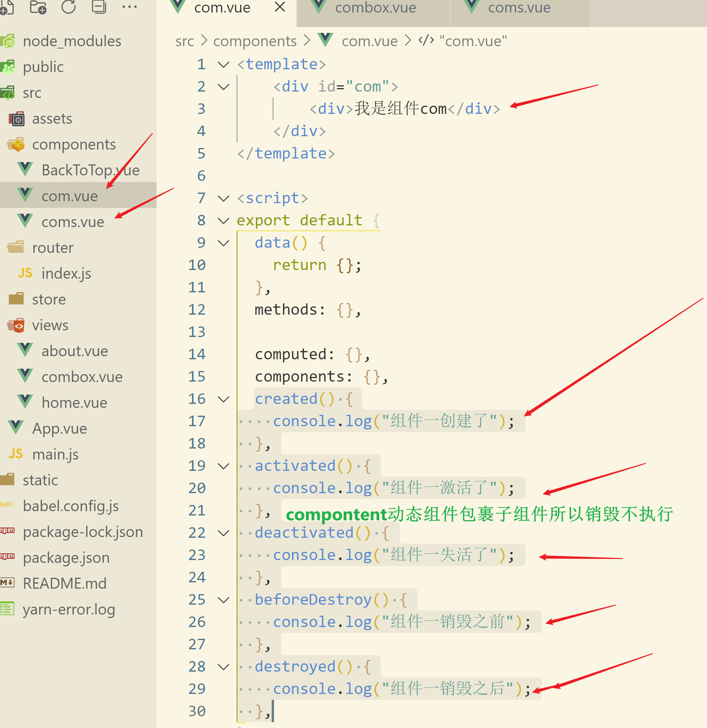Click the Vue icon in the breadcrumb bar
The width and height of the screenshot is (707, 728).
click(x=326, y=40)
